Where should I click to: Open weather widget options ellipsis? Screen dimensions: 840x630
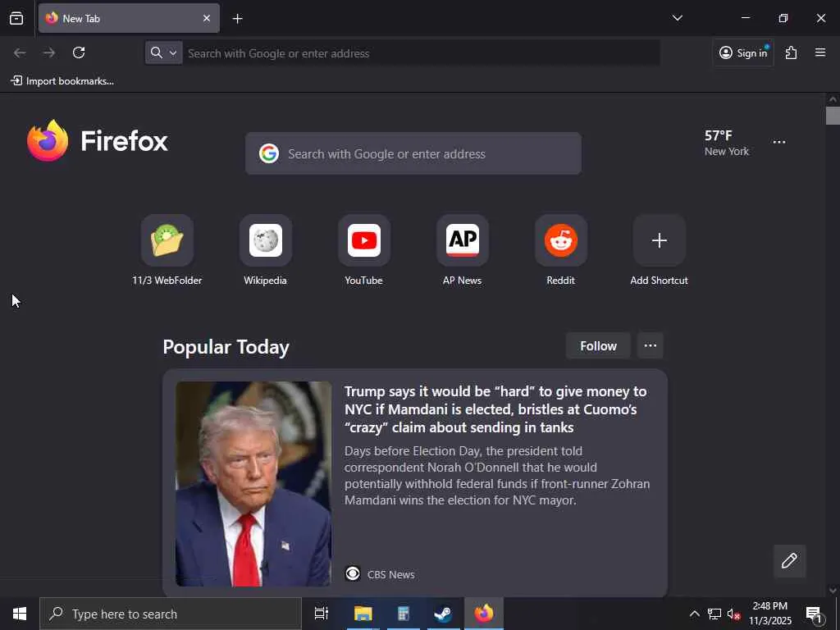tap(779, 142)
